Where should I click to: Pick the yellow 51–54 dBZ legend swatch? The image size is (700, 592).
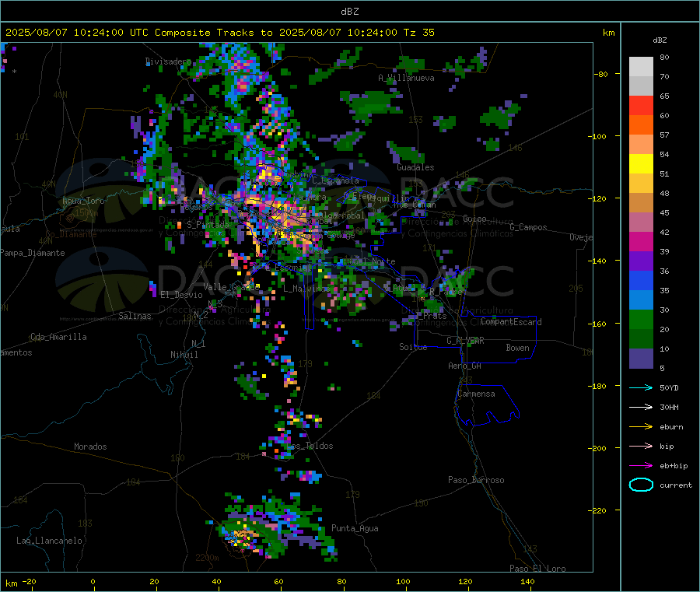click(641, 164)
